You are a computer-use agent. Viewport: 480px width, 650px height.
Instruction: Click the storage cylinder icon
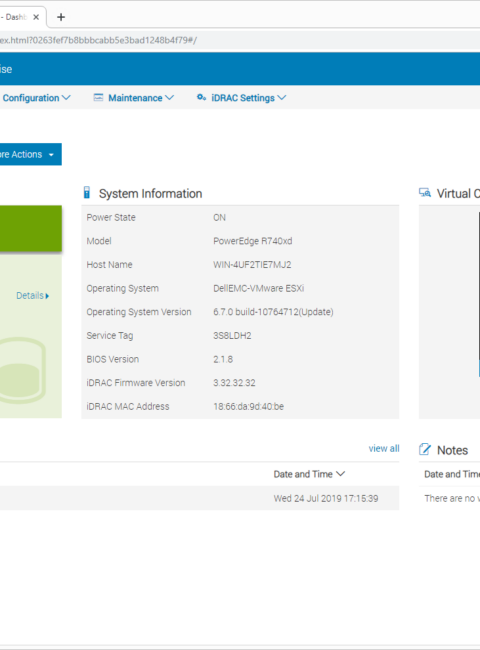click(x=22, y=370)
